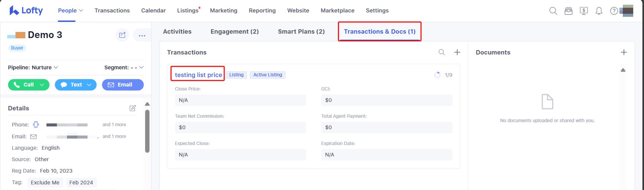Screen dimensions: 644x190
Task: Open the Reporting menu item
Action: coord(262,11)
